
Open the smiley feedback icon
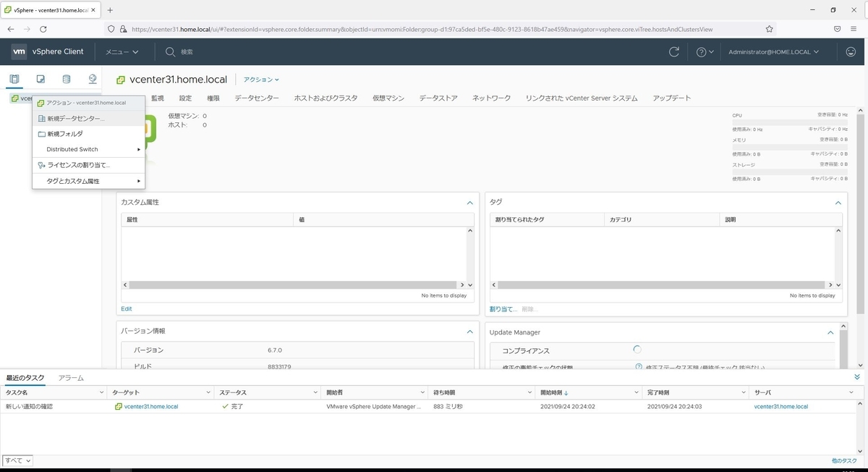(x=851, y=51)
